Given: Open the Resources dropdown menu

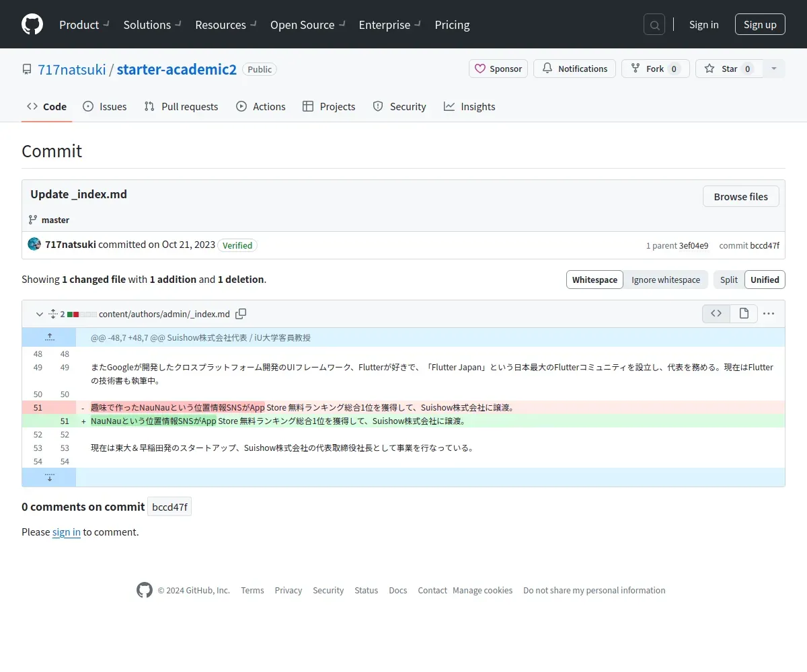Looking at the screenshot, I should click(x=226, y=25).
